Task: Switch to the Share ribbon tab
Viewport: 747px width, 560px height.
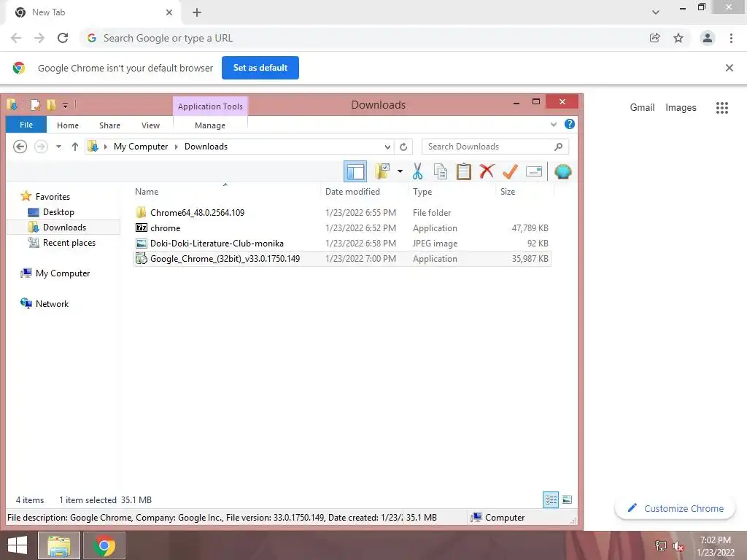Action: click(109, 125)
